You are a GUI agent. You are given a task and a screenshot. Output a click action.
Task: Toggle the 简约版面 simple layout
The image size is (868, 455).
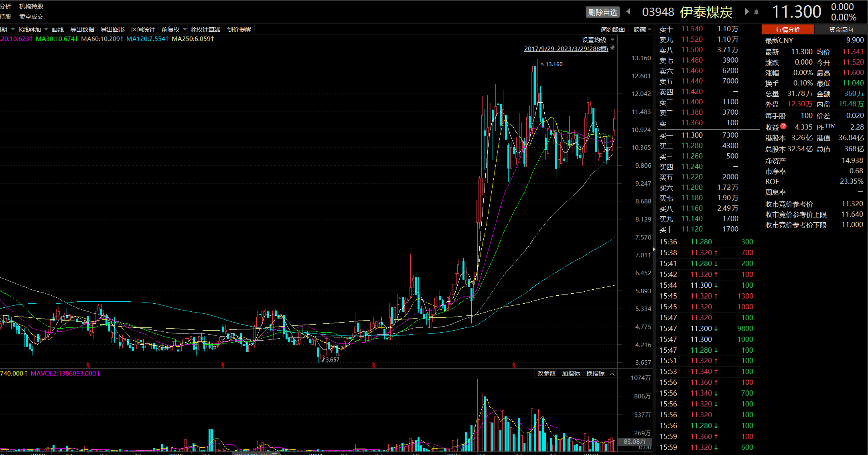coord(612,29)
